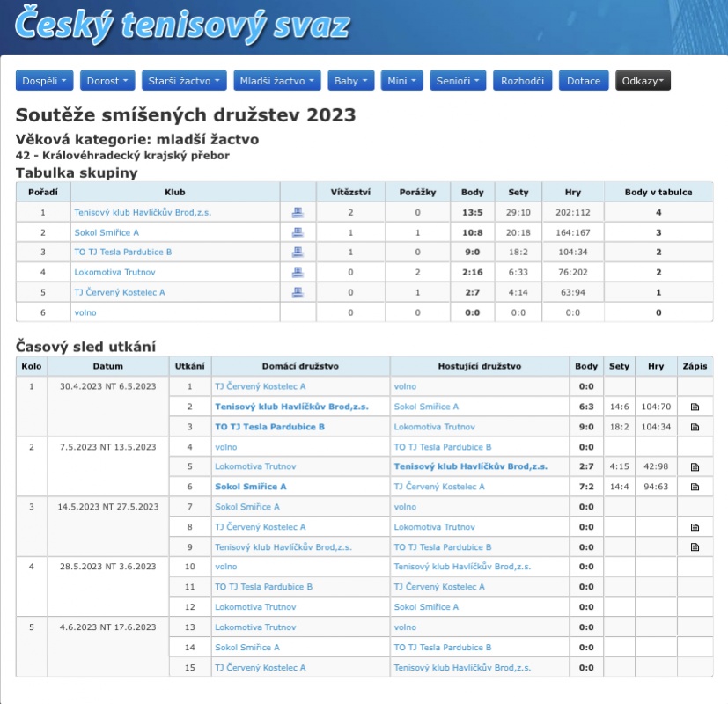Viewport: 728px width, 704px height.
Task: Open match record icon for match 9
Action: pos(695,547)
